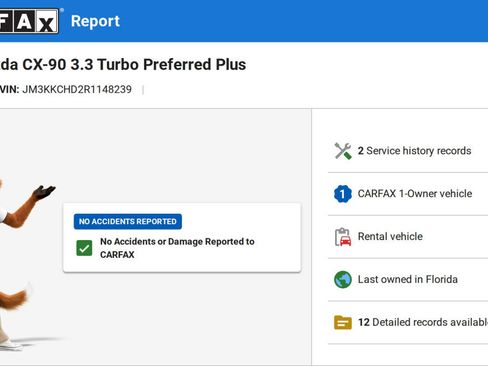Screen dimensions: 488x366
Task: Open 12 Detailed records available entry
Action: (408, 322)
